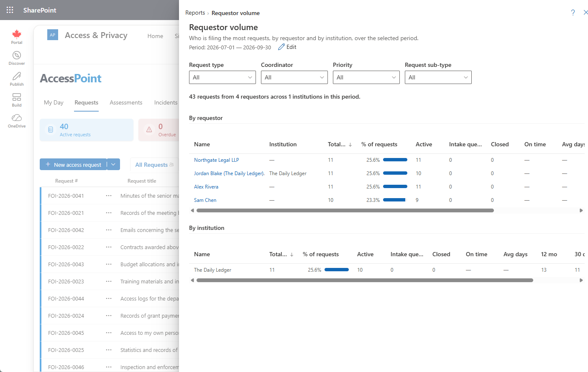This screenshot has height=372, width=588.
Task: Click the 40 Active requests card
Action: pyautogui.click(x=87, y=130)
